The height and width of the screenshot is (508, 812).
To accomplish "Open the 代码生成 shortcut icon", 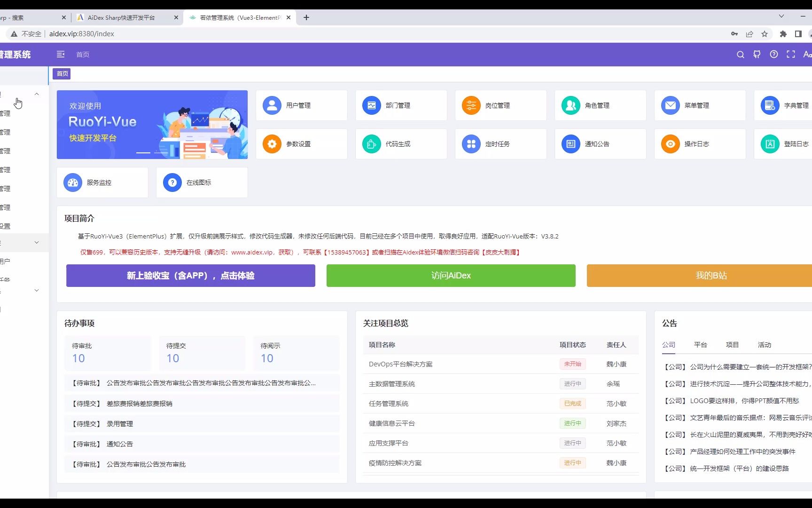I will click(x=372, y=144).
